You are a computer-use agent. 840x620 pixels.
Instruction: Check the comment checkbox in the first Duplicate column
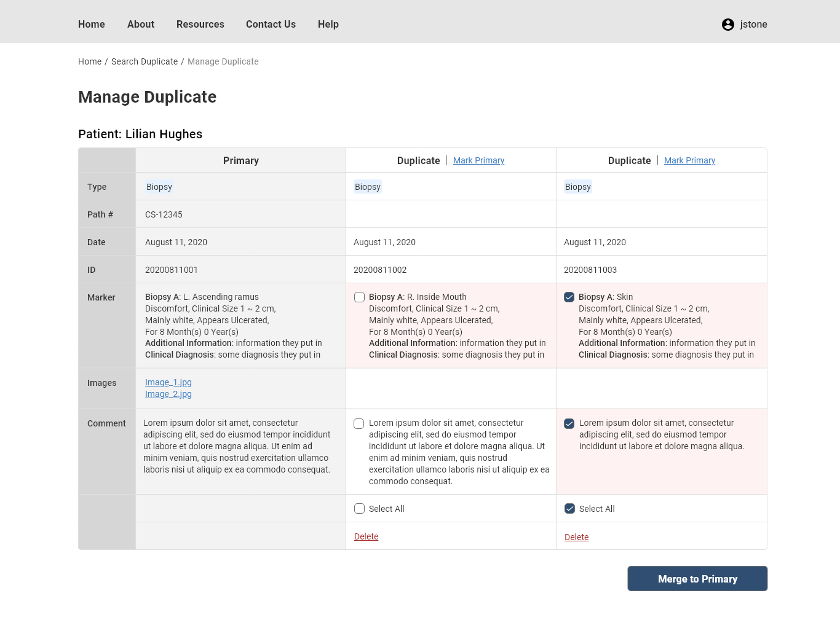(x=359, y=423)
